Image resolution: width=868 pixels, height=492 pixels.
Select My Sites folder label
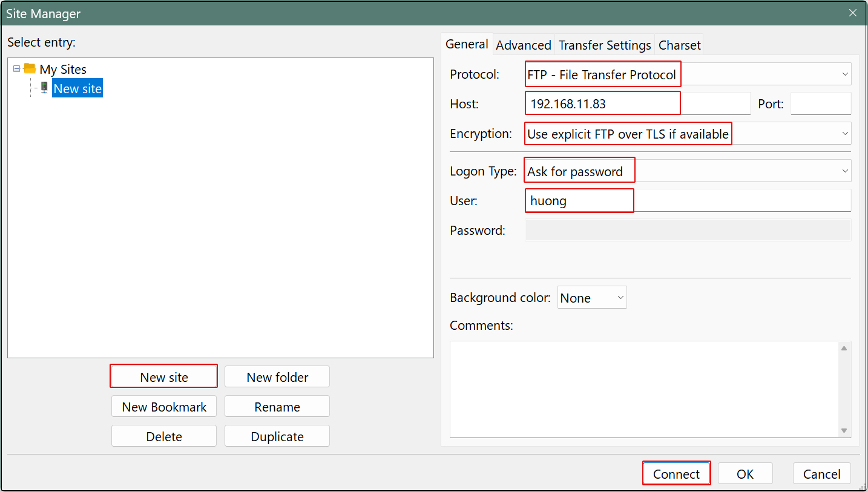63,69
